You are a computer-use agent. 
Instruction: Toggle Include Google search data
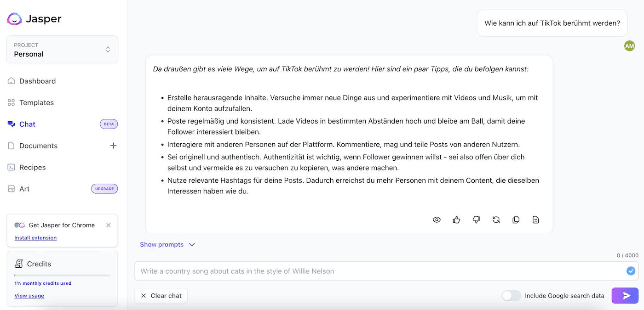(x=511, y=296)
